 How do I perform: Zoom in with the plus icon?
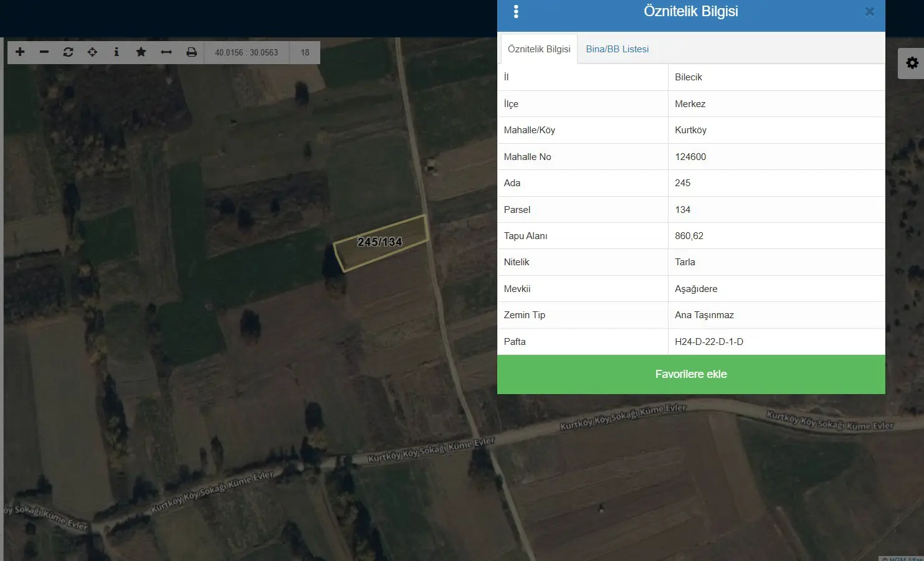[x=20, y=52]
